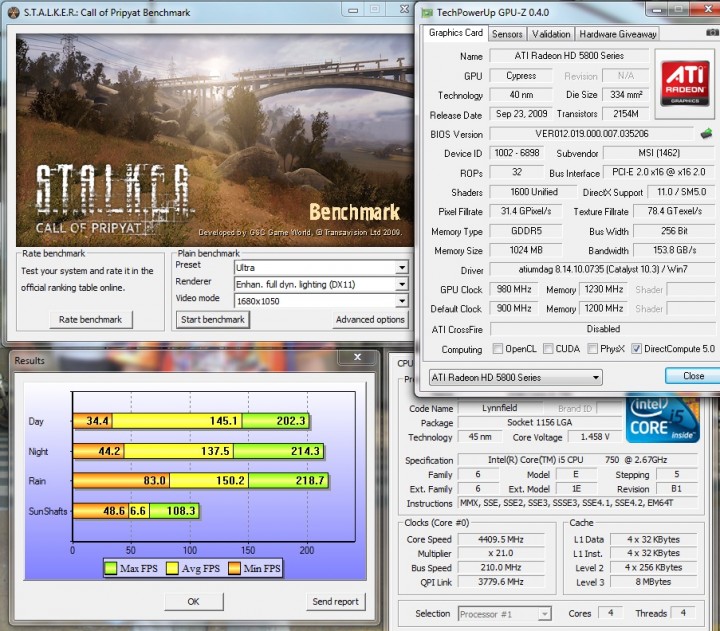The image size is (720, 631).
Task: Click the DirectX Support 11.0 / SM5.0 field
Action: 681,192
